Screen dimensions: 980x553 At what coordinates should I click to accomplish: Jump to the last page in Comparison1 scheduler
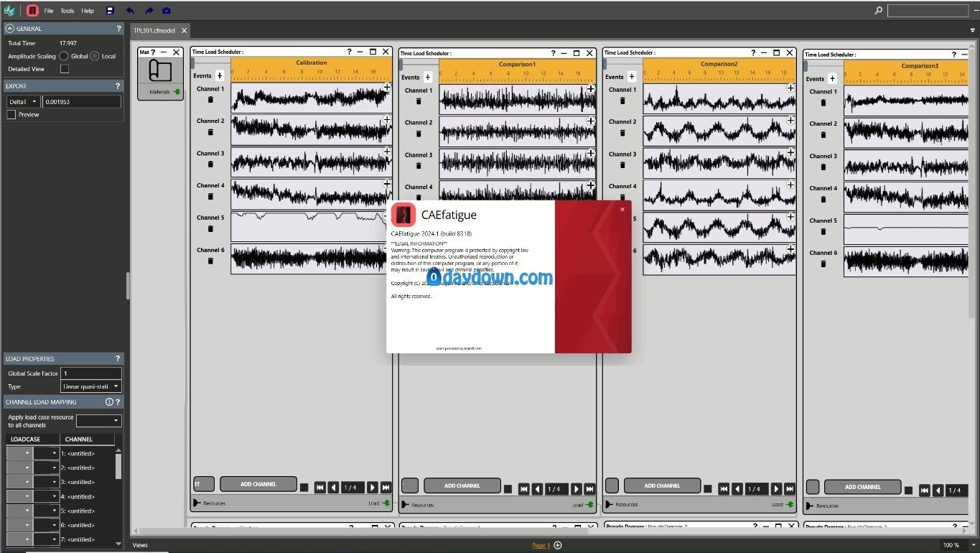589,489
